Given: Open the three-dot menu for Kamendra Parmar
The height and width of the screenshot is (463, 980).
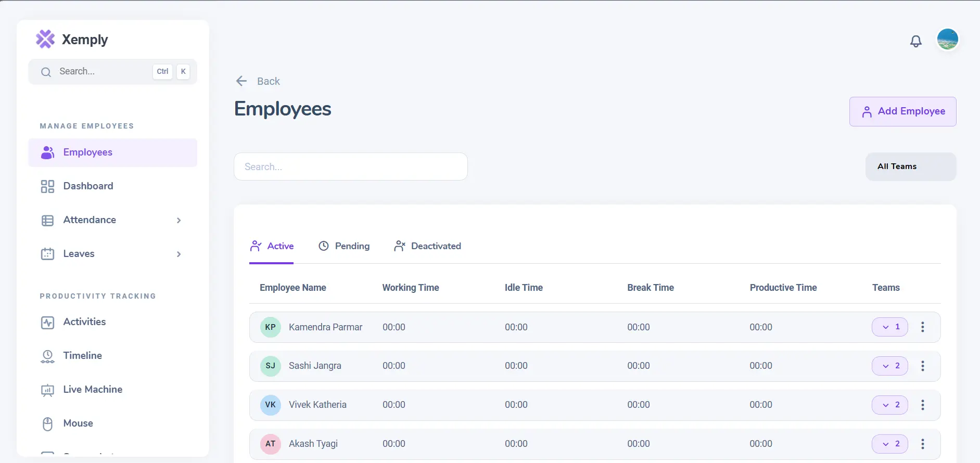Looking at the screenshot, I should click(x=923, y=327).
